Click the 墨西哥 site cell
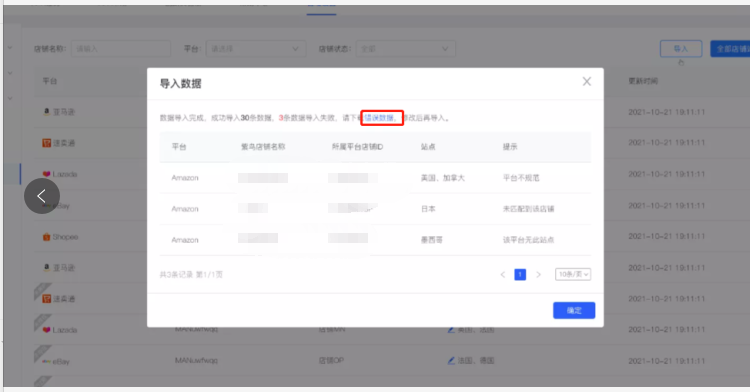This screenshot has height=392, width=750. pos(431,240)
